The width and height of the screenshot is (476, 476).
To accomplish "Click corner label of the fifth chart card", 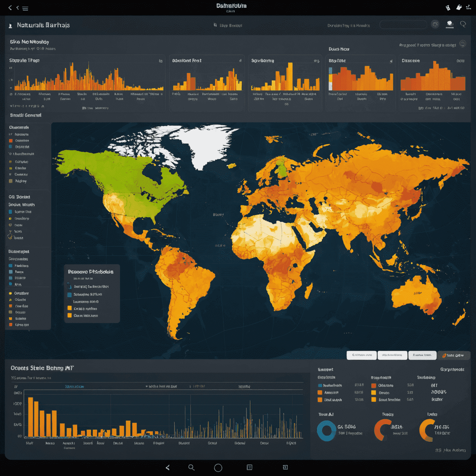I will [x=461, y=61].
